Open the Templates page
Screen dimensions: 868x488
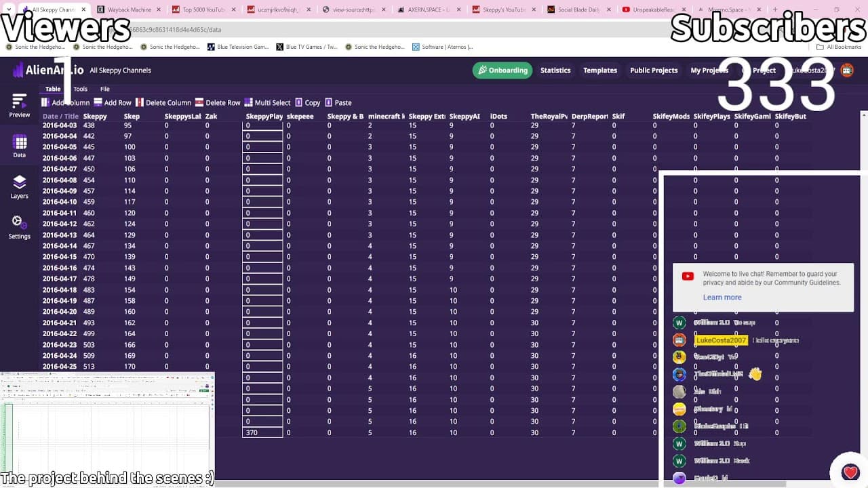pyautogui.click(x=600, y=70)
